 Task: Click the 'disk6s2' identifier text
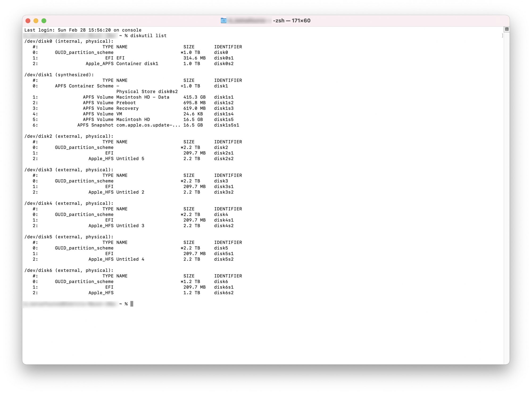[x=224, y=293]
